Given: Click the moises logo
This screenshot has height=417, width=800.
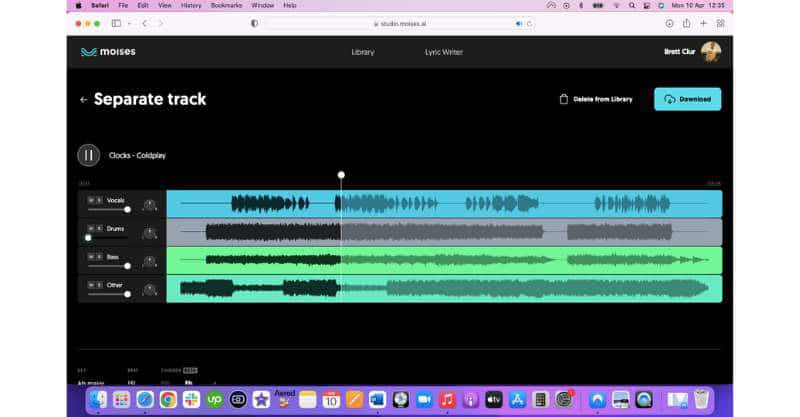Looking at the screenshot, I should tap(108, 52).
